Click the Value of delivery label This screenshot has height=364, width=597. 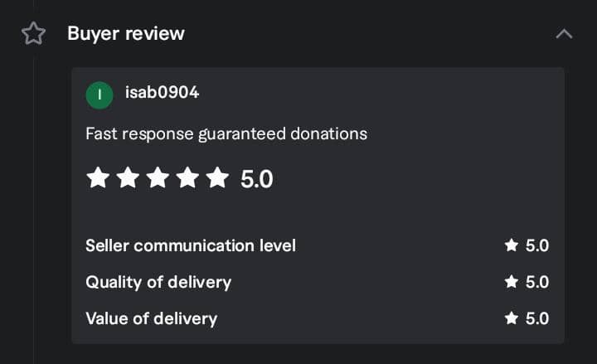(151, 318)
